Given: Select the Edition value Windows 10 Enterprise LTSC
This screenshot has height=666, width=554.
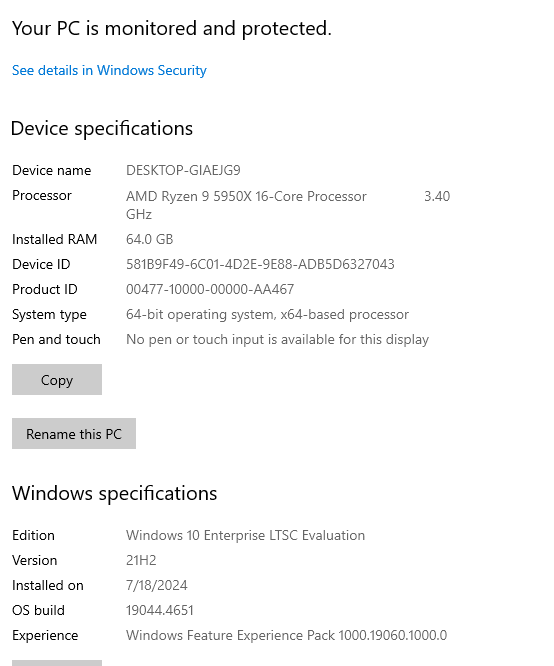Looking at the screenshot, I should coord(245,535).
